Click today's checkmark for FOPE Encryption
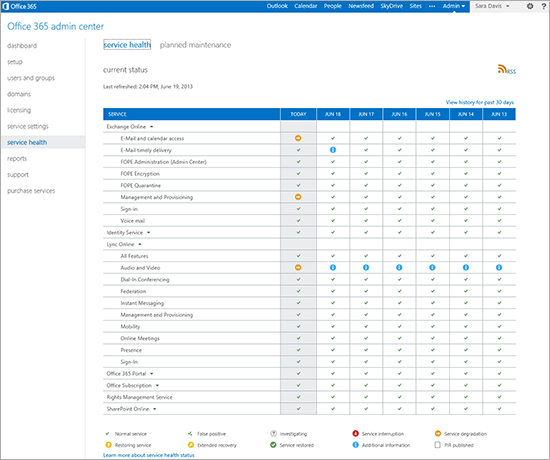The width and height of the screenshot is (550, 460). tap(299, 173)
